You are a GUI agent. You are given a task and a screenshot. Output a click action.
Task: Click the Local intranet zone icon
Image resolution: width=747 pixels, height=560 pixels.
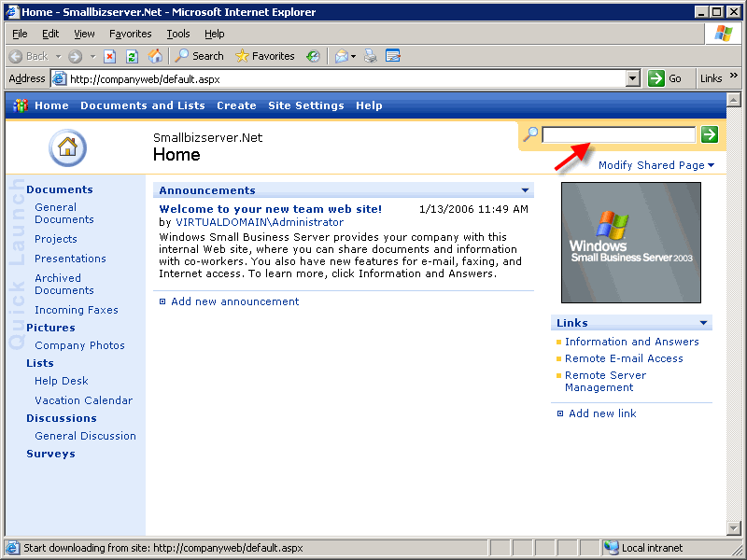(x=611, y=548)
